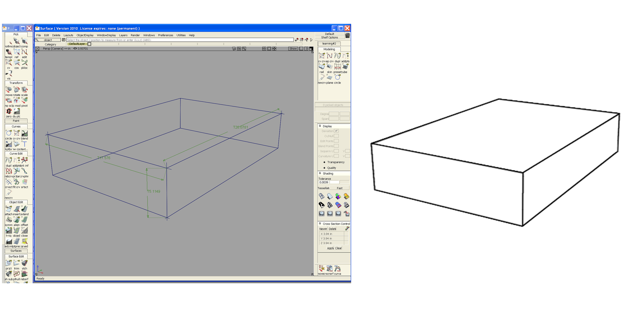Pick the blend curve tool under Curves
644x322 pixels.
pyautogui.click(x=25, y=133)
